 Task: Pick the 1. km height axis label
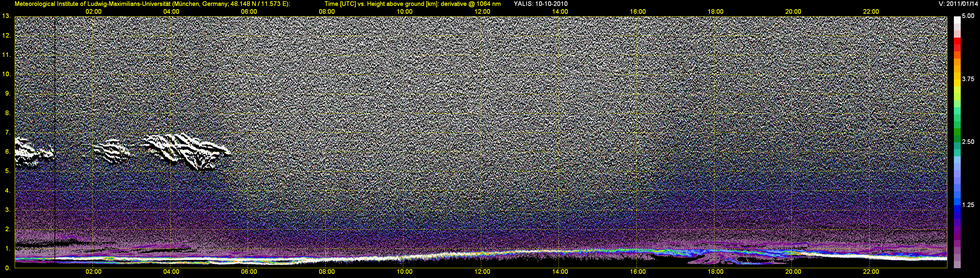[8, 249]
